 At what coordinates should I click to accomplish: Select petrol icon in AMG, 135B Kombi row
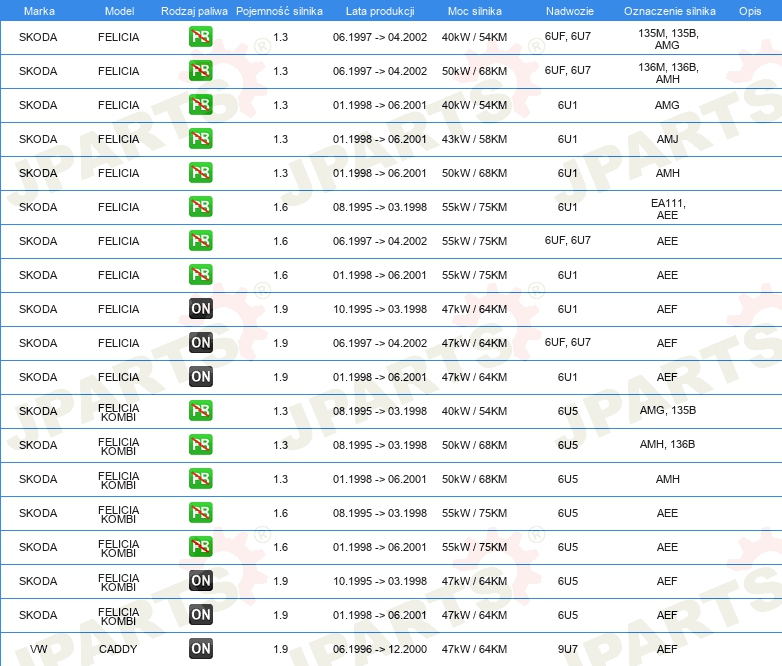[x=200, y=411]
